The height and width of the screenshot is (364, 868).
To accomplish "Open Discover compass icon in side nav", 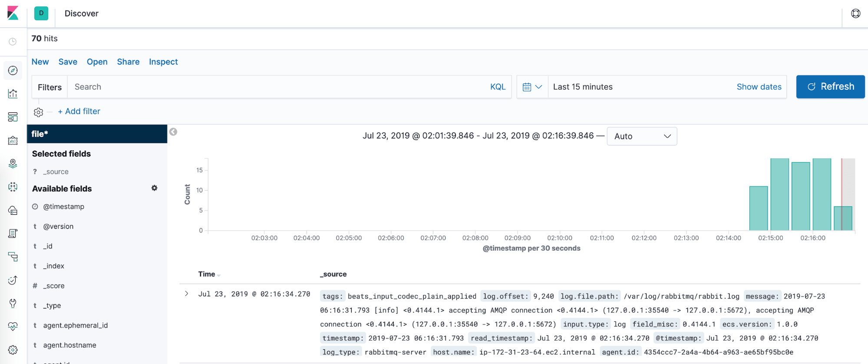I will tap(13, 70).
